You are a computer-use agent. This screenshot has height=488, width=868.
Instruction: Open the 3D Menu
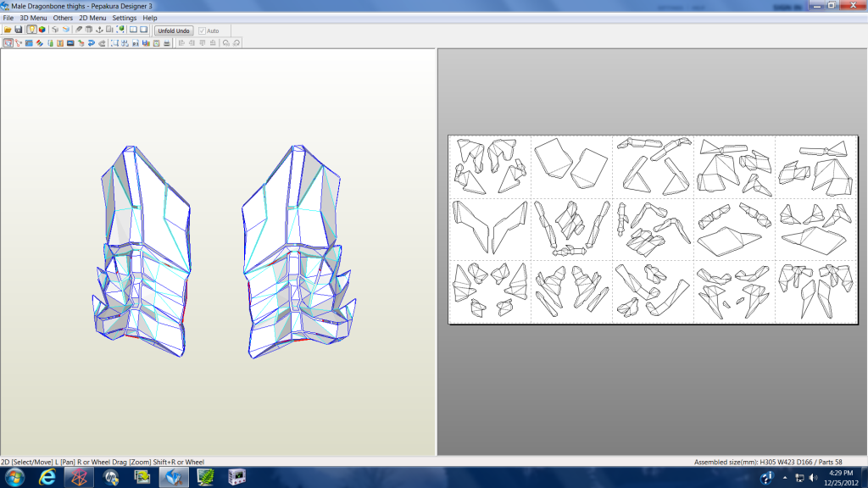[x=33, y=18]
